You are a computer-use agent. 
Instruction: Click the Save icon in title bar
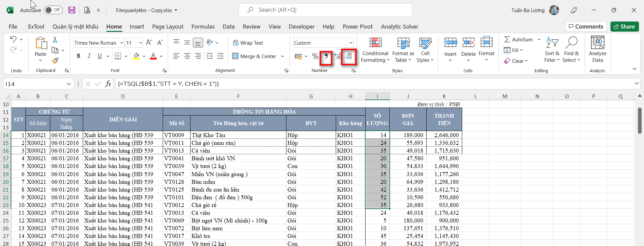(x=72, y=10)
